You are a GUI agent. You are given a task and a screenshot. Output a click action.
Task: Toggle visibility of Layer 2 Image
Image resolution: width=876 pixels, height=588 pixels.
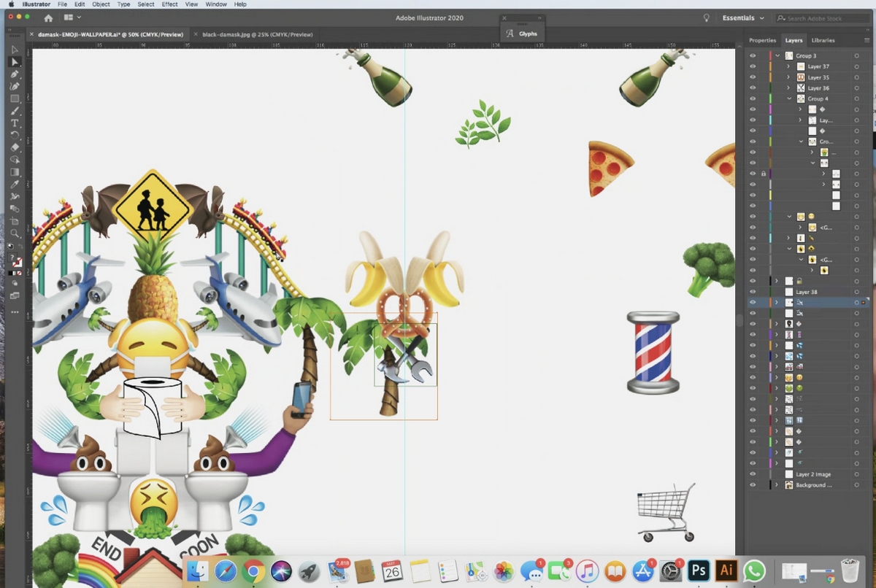click(753, 474)
